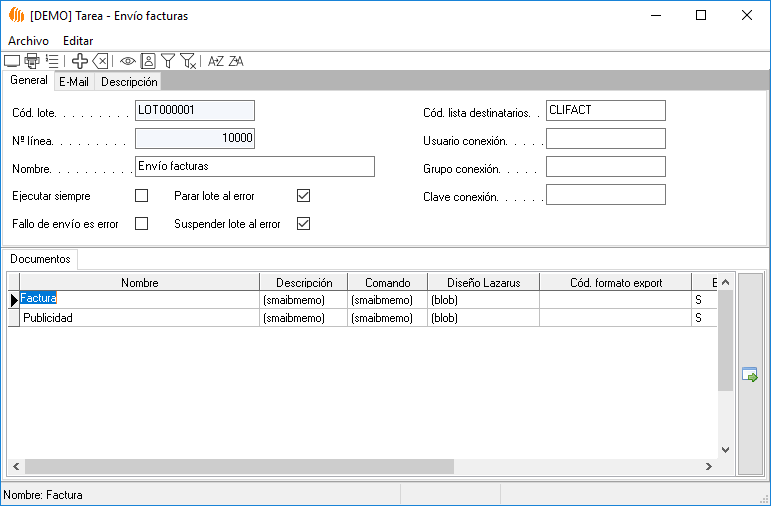Sort ascending with A-Z icon

(215, 61)
